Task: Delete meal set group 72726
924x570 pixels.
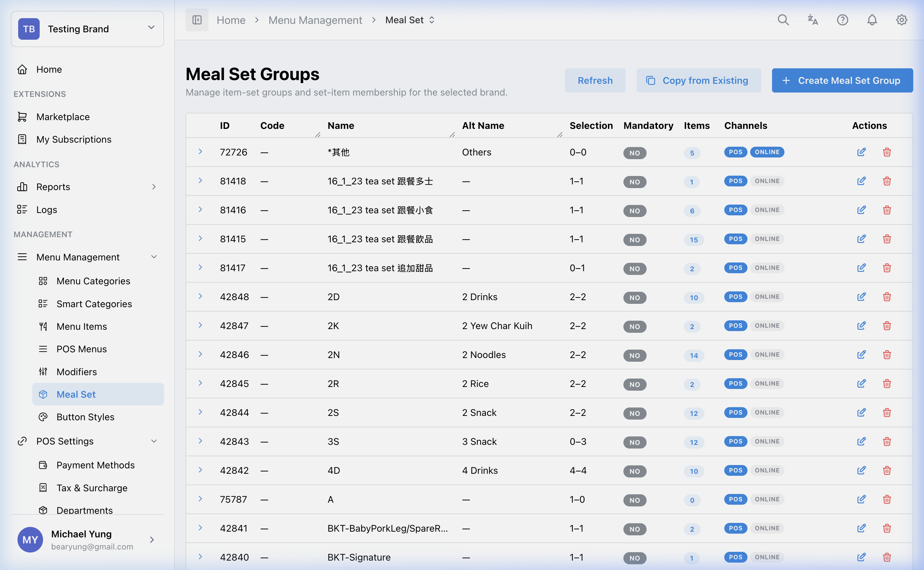Action: tap(887, 152)
